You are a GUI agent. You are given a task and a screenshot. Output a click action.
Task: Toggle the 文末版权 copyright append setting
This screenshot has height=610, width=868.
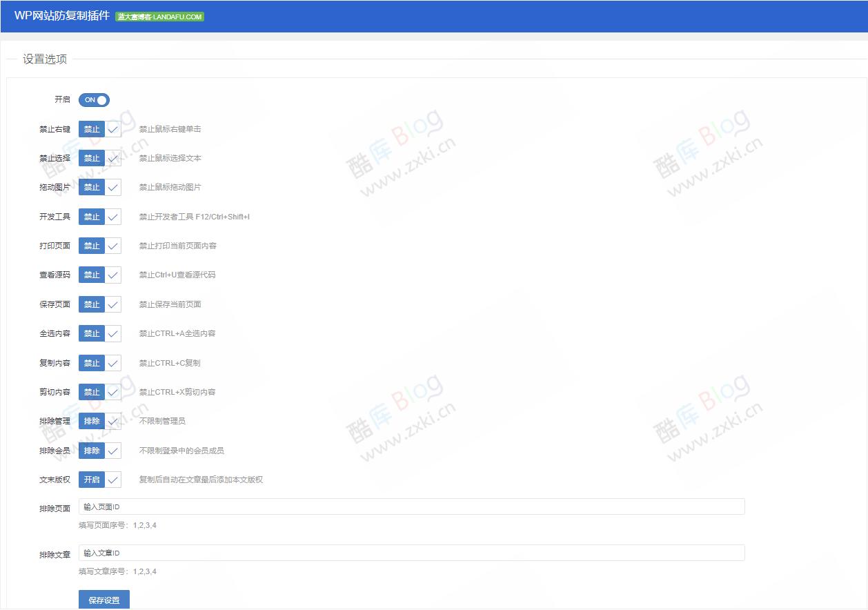[x=99, y=479]
